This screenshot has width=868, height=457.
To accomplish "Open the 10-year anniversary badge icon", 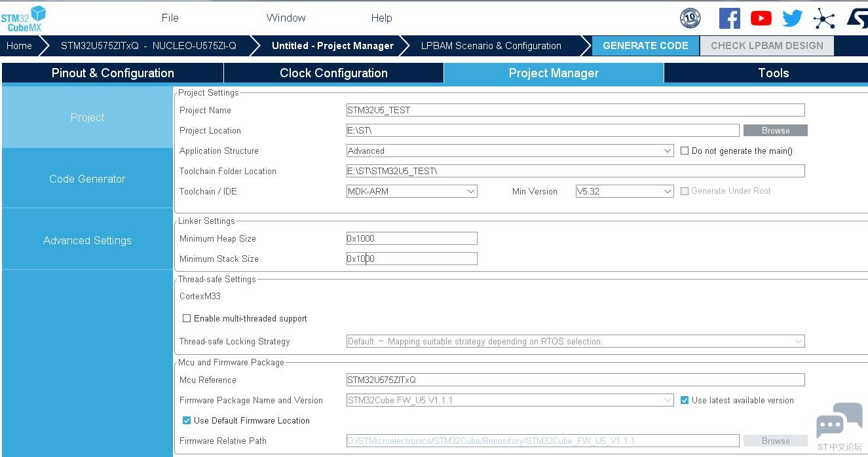I will (690, 18).
